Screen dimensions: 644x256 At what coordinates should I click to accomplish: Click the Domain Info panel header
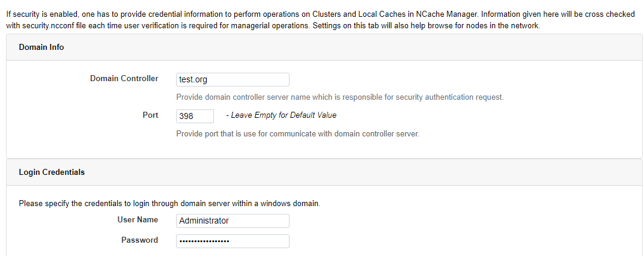[x=324, y=47]
